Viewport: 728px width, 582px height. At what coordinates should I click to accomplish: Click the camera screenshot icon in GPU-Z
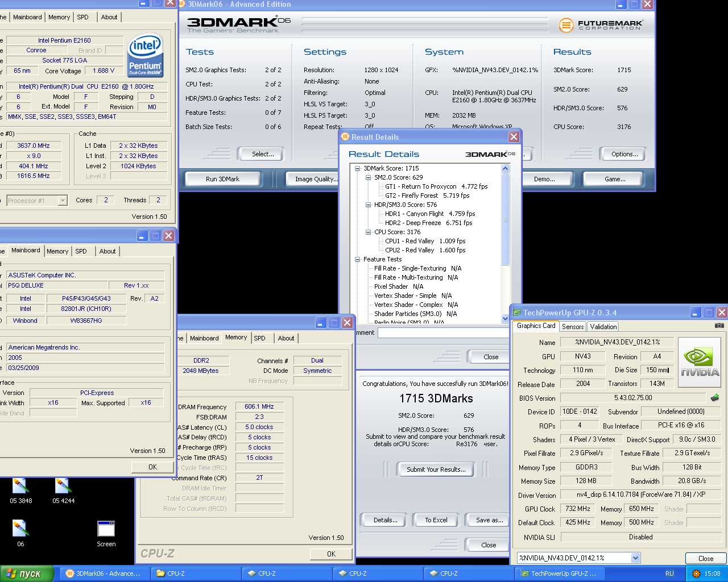(x=719, y=326)
